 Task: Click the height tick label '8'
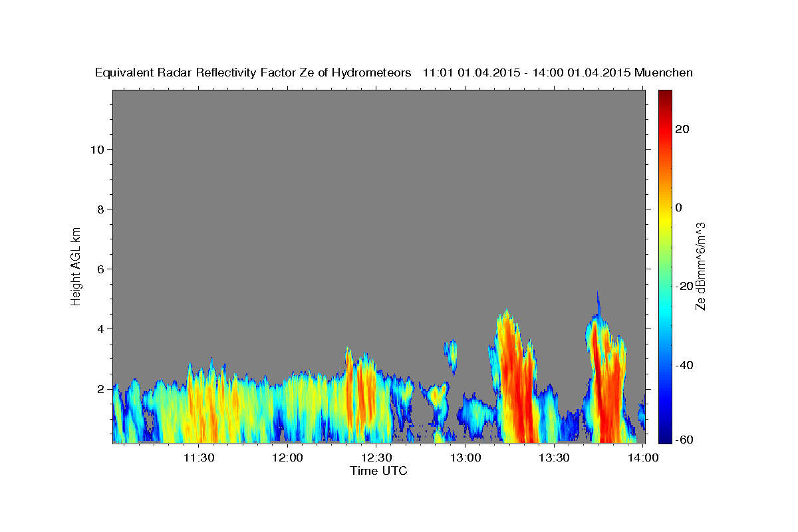click(100, 209)
